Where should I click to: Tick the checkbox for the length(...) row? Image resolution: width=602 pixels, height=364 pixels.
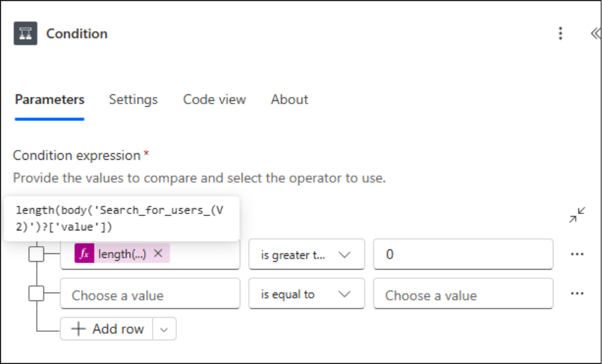[37, 254]
